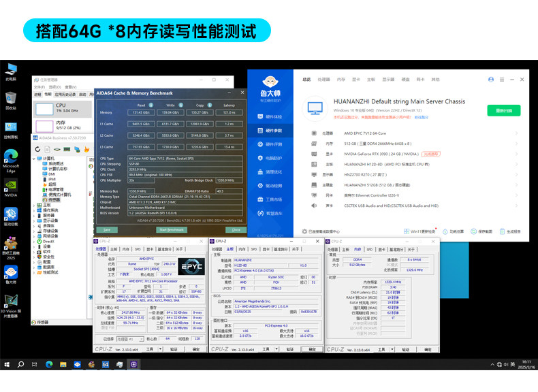
Task: Open 硬件评测 in Lu Dashi sidebar
Action: point(270,144)
